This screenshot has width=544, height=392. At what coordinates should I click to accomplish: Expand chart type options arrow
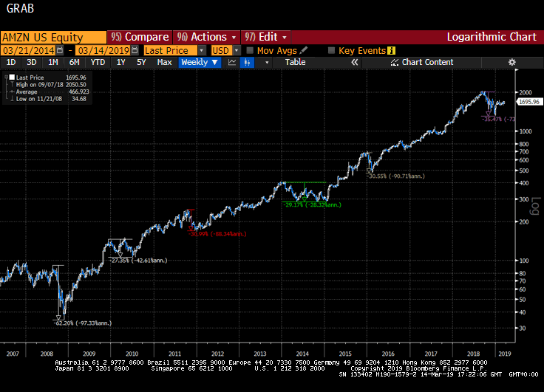point(267,63)
